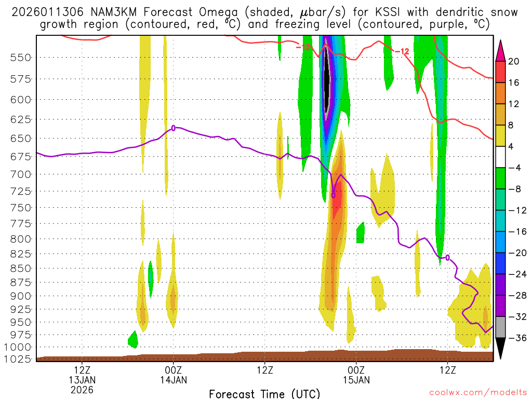
Task: Click the white -4 to 4 colorbar swatch
Action: 500,157
